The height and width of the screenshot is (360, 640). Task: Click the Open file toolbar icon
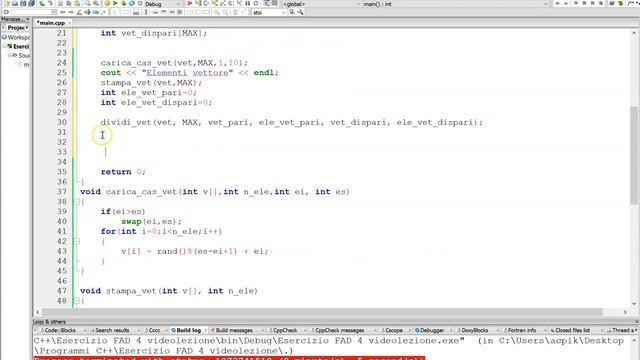(x=15, y=3)
